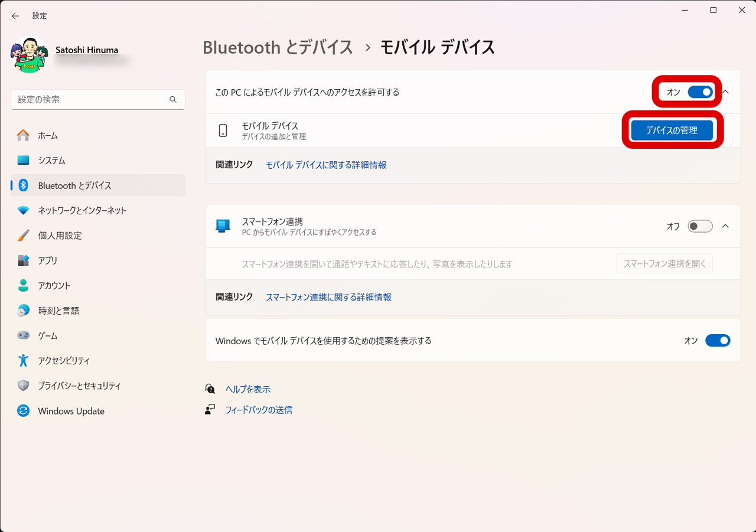This screenshot has width=756, height=532.
Task: Select Bluetooth とデバイス in the breadcrumb
Action: pos(278,47)
